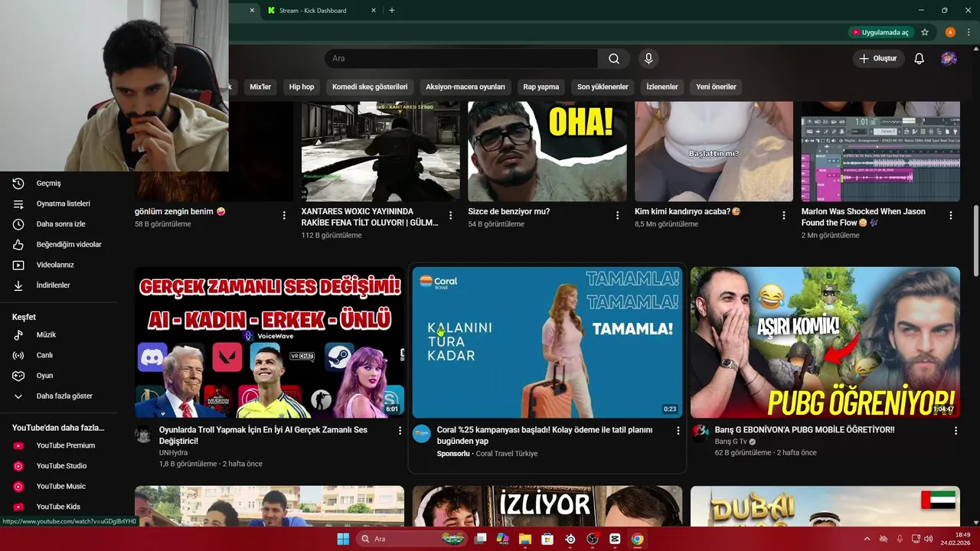The image size is (980, 551).
Task: Close the Kick Dashboard tab
Action: pos(373,11)
